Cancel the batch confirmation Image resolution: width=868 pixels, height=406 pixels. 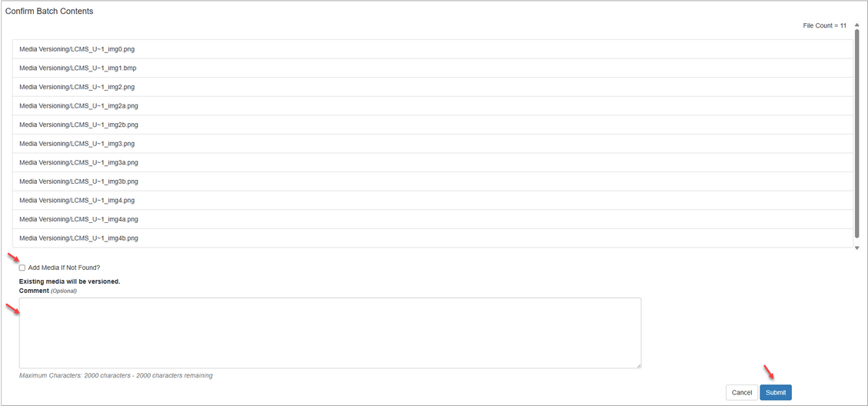[x=741, y=392]
